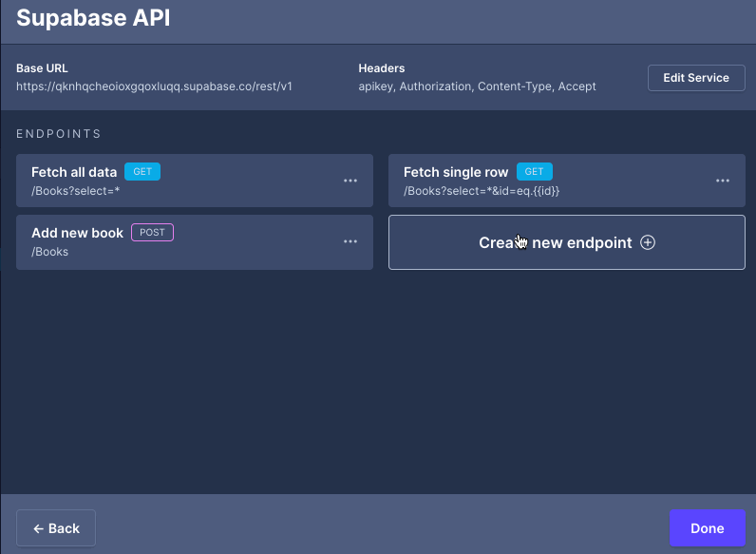Click the Base URL label

point(42,68)
